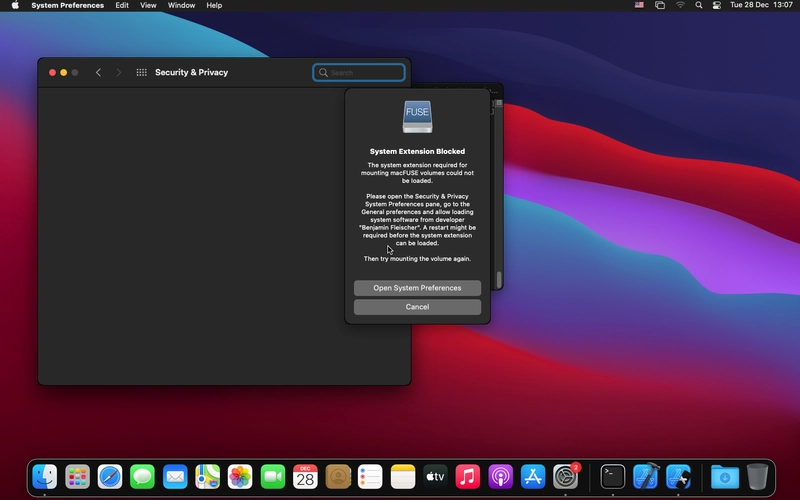This screenshot has width=800, height=500.
Task: Click the macFUSE drive icon in dialog
Action: (417, 117)
